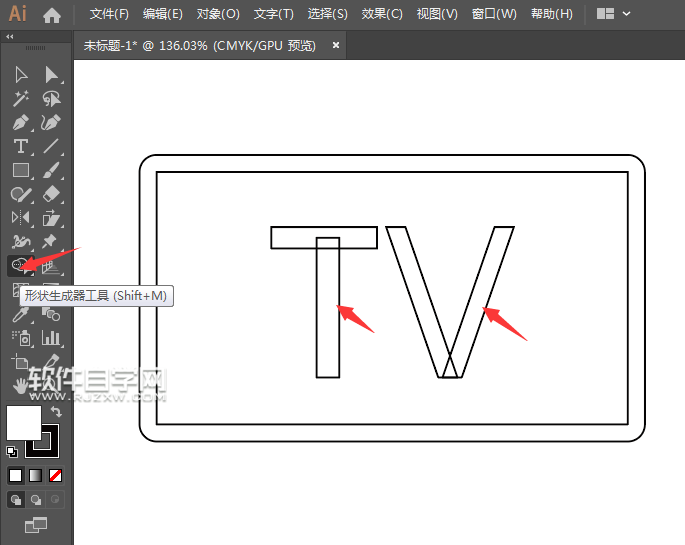Viewport: 685px width, 545px height.
Task: Select the Artboard tool
Action: click(x=21, y=362)
